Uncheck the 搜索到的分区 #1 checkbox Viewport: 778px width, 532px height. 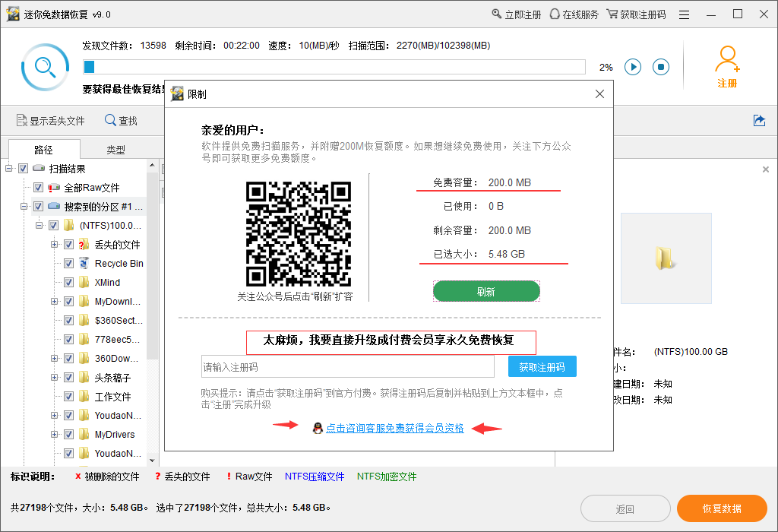38,207
